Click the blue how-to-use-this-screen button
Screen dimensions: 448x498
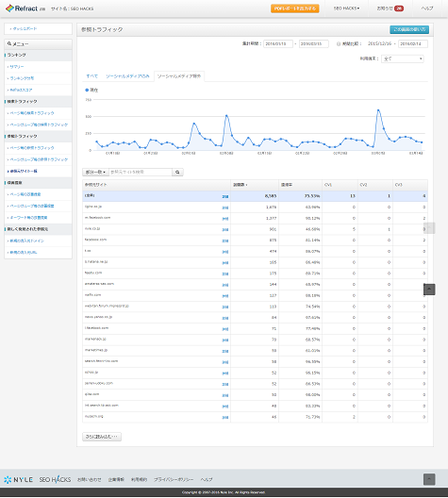[409, 29]
